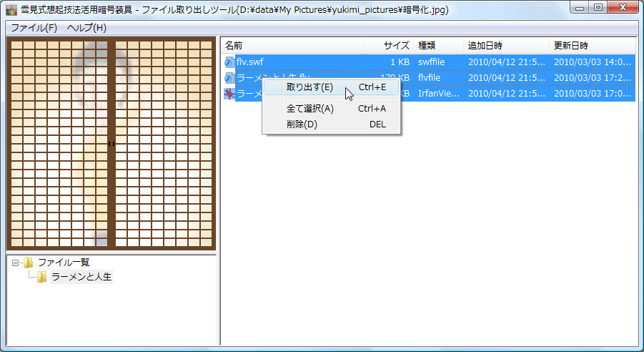Choose 取り出す(E) from the context menu
Screen dimensions: 644x352
(331, 87)
